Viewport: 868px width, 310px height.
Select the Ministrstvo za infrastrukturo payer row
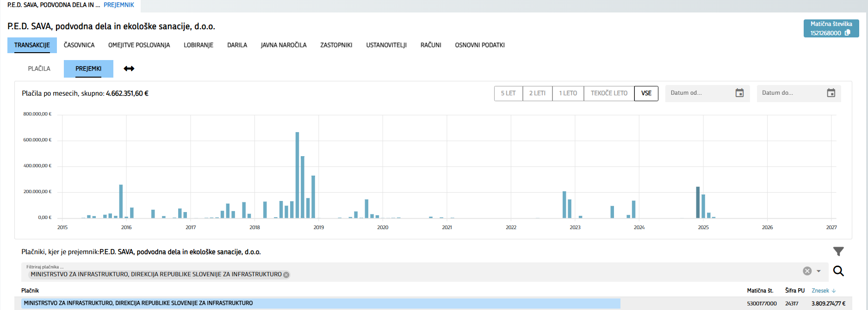pyautogui.click(x=320, y=304)
